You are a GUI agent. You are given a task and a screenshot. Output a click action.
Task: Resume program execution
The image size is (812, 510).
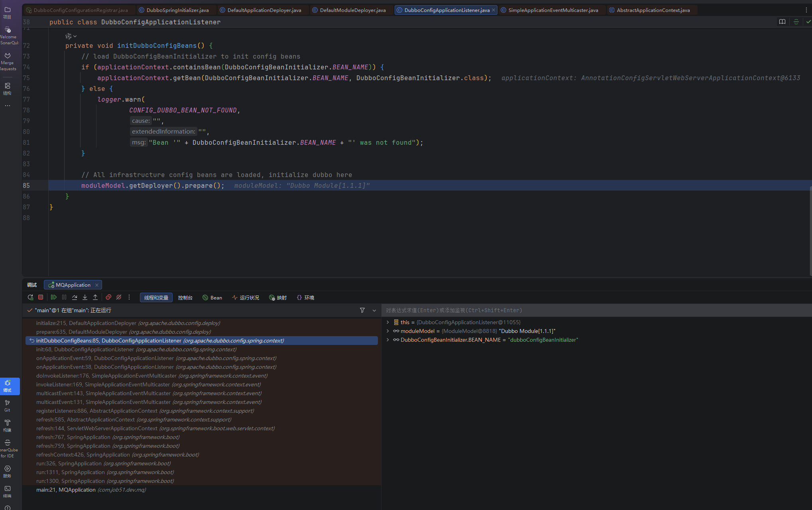(x=53, y=297)
